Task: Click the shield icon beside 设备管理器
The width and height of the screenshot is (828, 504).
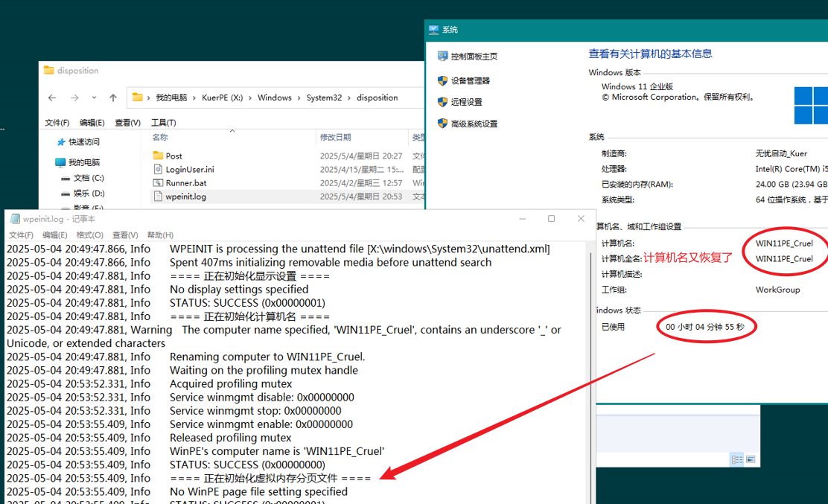Action: click(442, 80)
